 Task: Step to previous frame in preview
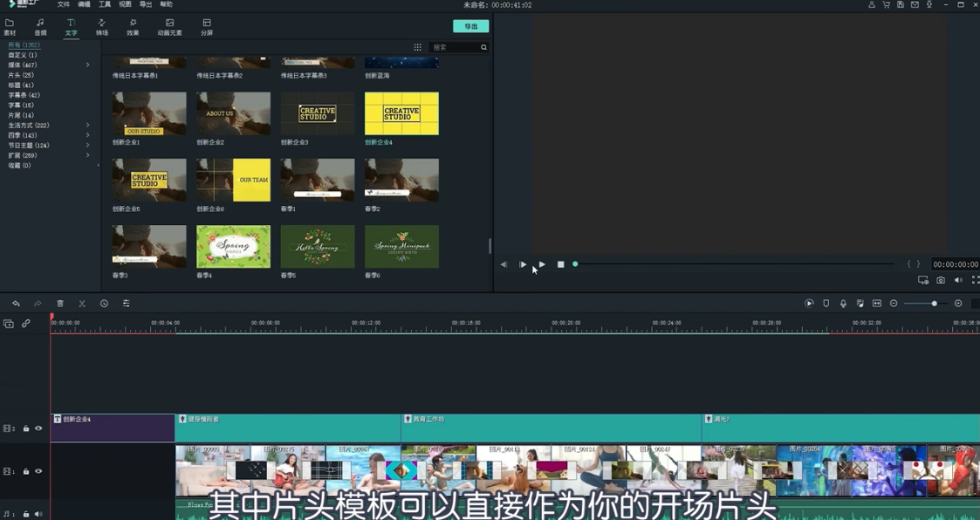pos(504,264)
